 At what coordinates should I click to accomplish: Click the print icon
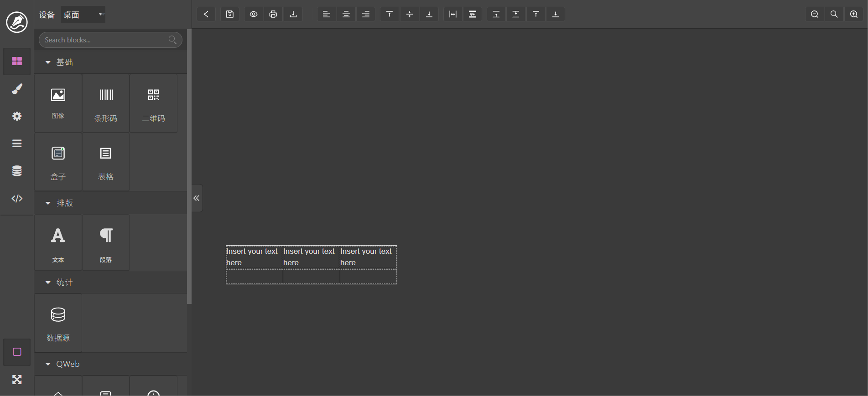pyautogui.click(x=273, y=14)
